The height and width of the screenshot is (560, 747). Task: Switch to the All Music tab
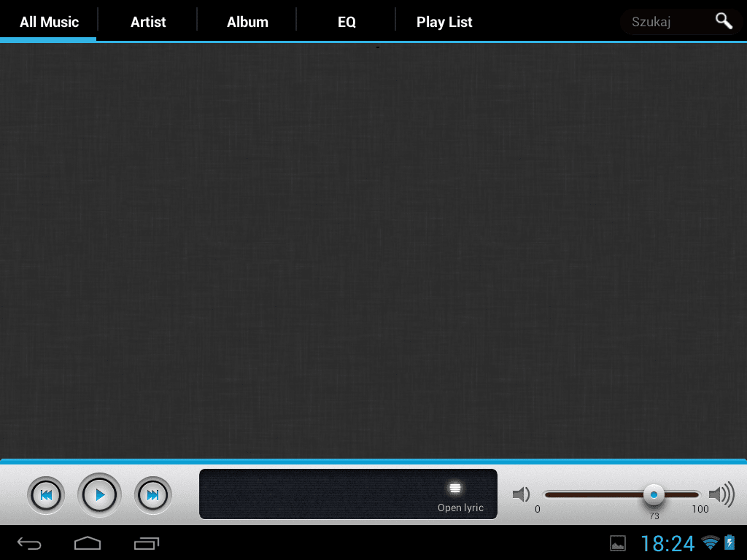[49, 21]
